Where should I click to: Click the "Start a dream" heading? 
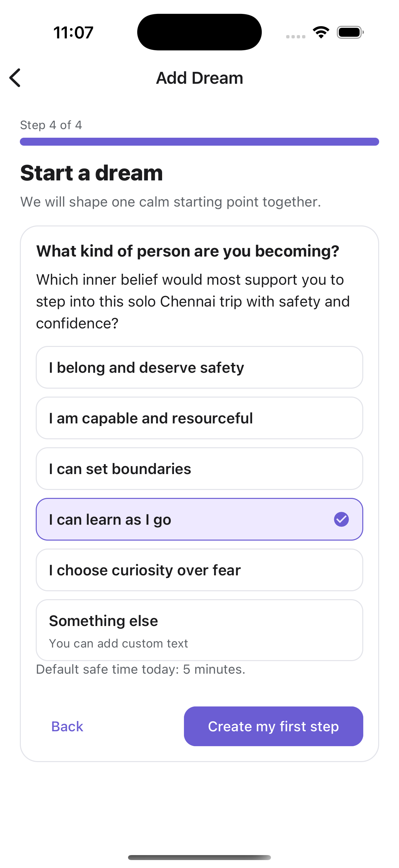(92, 173)
